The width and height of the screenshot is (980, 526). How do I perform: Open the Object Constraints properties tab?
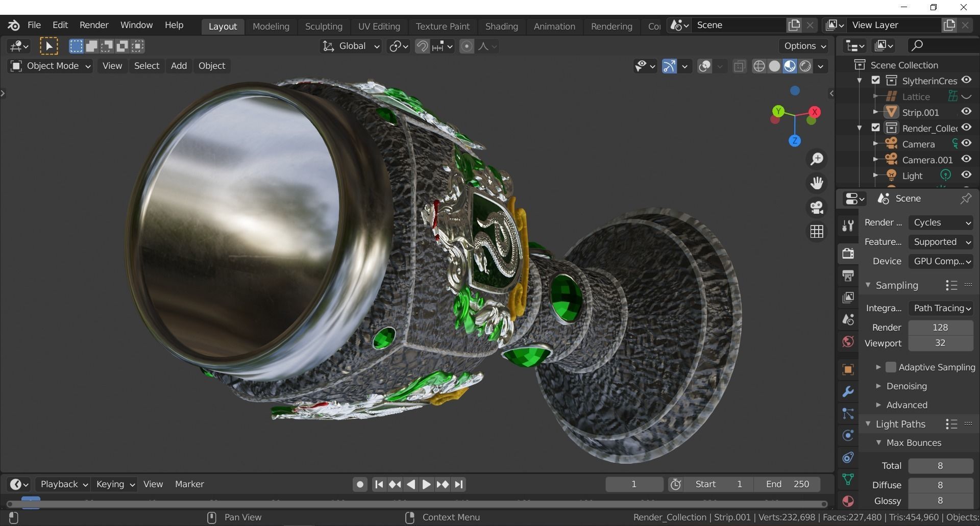[x=848, y=457]
